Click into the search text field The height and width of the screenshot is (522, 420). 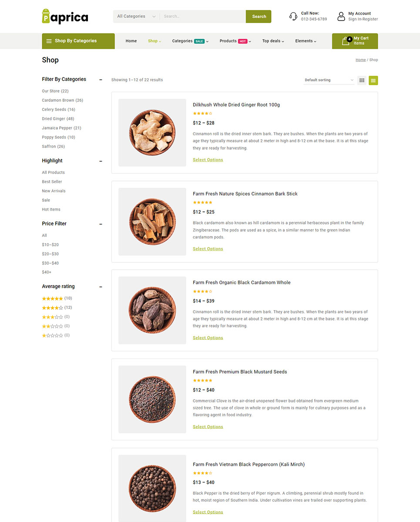click(203, 17)
